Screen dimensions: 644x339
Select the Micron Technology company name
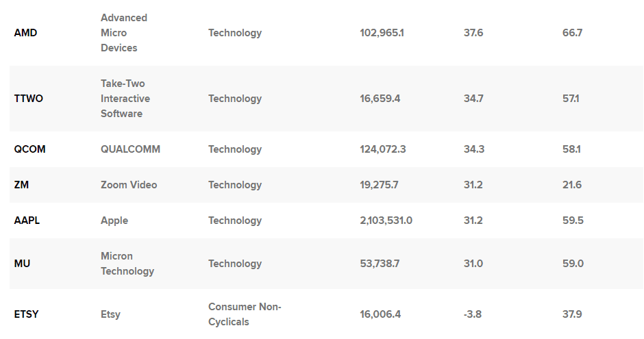[127, 264]
